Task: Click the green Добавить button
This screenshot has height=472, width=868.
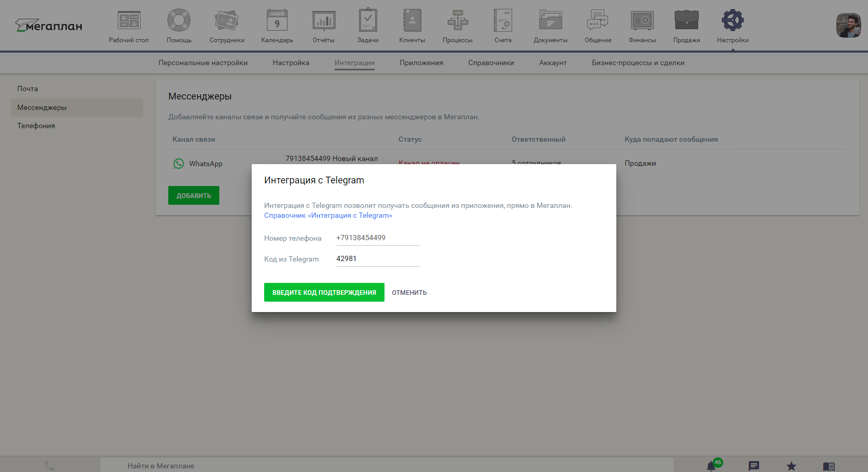Action: pyautogui.click(x=194, y=195)
